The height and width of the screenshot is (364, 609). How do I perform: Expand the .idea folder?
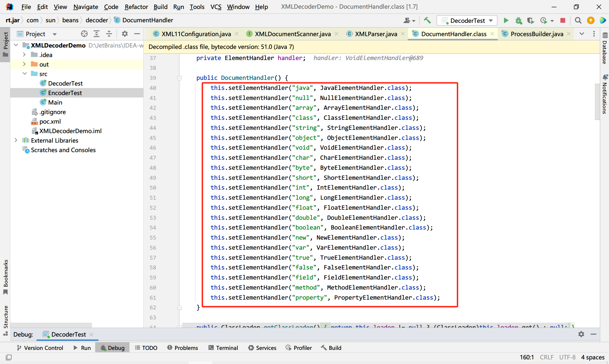coord(24,55)
